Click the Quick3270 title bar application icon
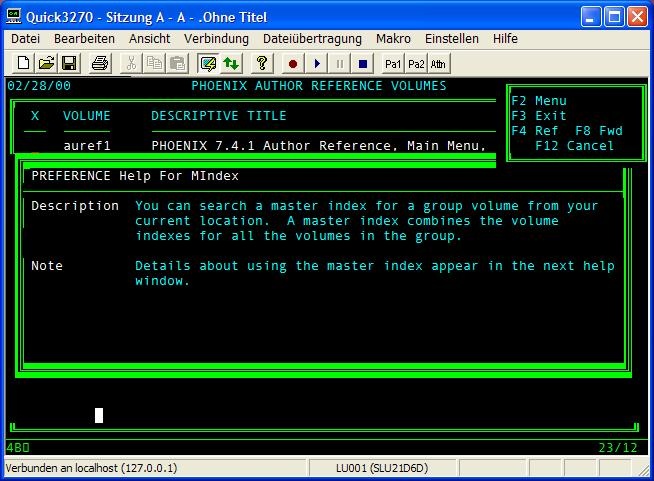This screenshot has width=654, height=481. coord(13,17)
